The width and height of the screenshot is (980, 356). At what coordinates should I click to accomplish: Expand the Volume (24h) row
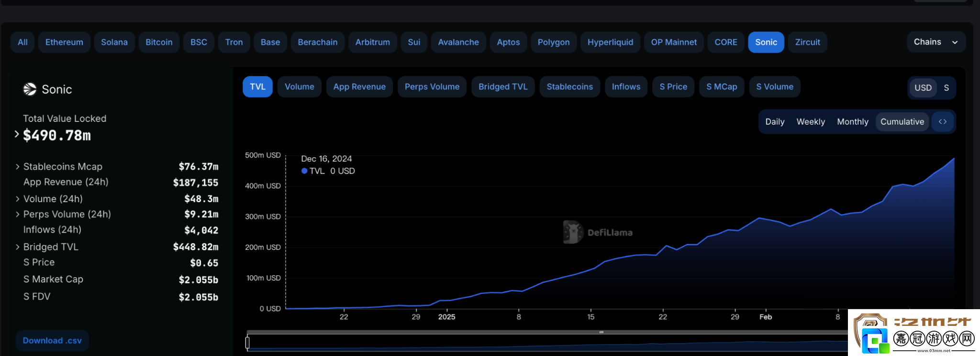[18, 199]
